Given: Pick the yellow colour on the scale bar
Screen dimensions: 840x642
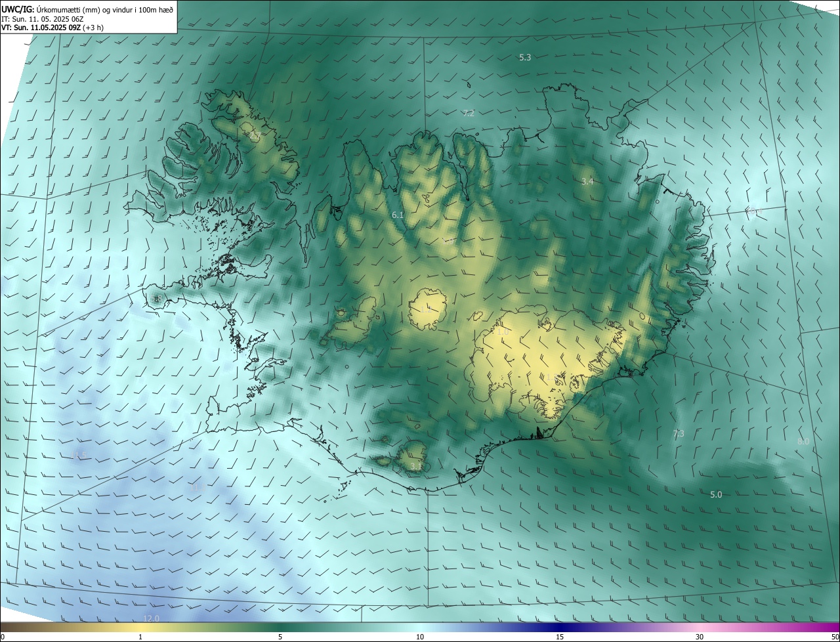Looking at the screenshot, I should click(x=140, y=628).
